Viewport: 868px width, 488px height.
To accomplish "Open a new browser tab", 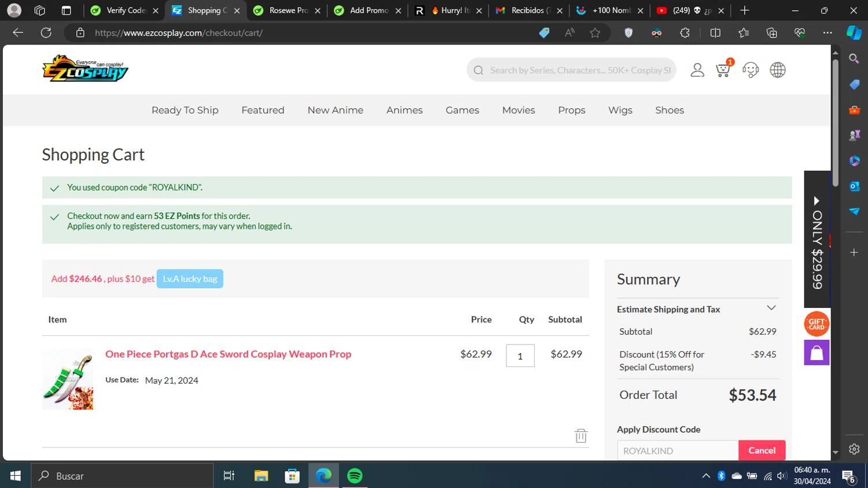I will coord(745,10).
